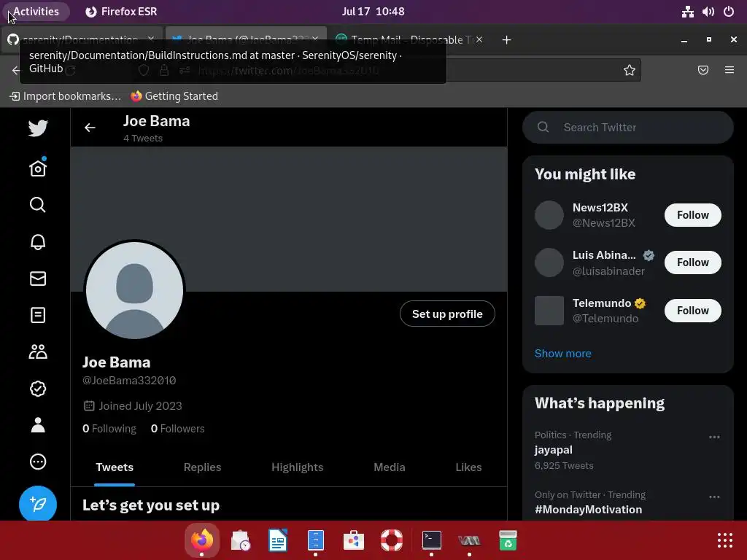The image size is (747, 560).
Task: Show applications grid in the dock
Action: point(724,540)
